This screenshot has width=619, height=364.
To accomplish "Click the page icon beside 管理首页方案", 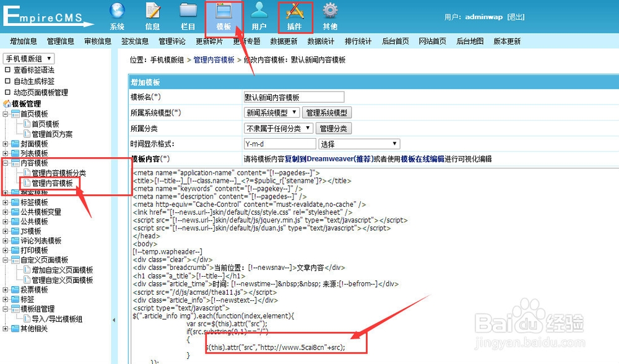I will 27,134.
